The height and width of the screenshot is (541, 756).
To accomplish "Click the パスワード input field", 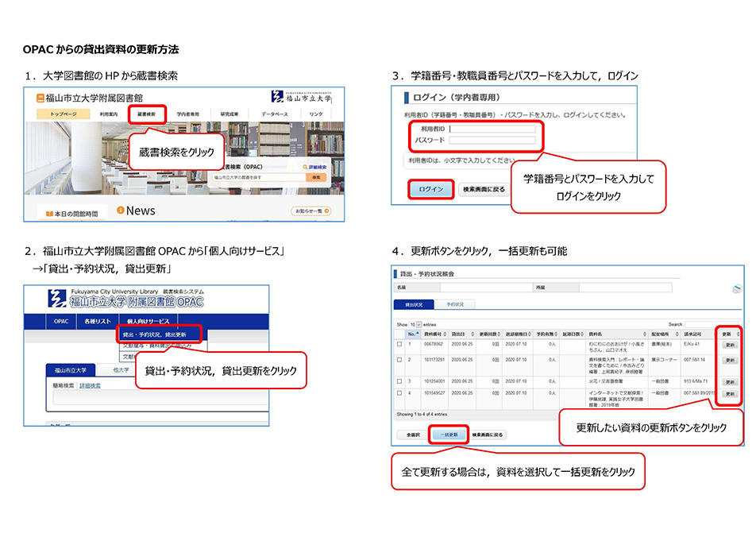I will (492, 141).
